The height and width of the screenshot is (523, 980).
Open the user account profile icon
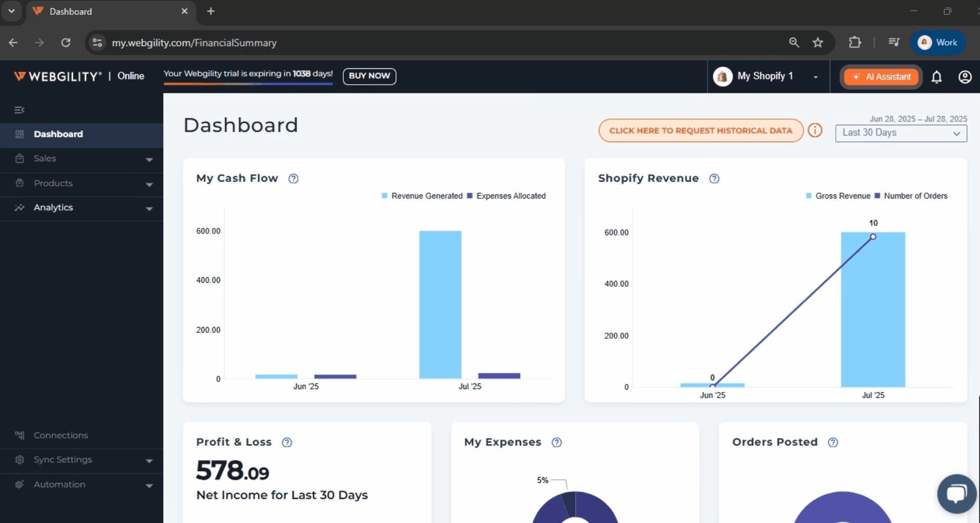pyautogui.click(x=965, y=77)
